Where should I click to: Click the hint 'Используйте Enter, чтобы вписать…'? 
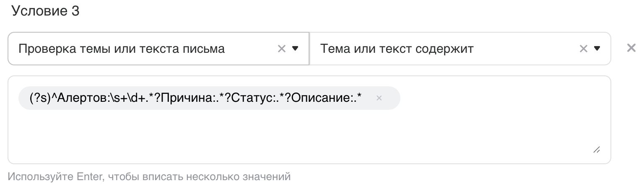click(149, 176)
